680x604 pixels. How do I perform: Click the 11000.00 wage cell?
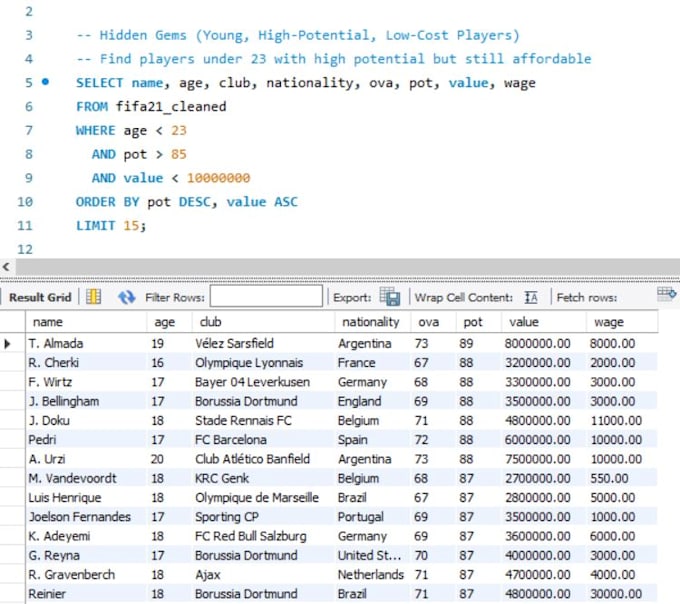(x=622, y=421)
